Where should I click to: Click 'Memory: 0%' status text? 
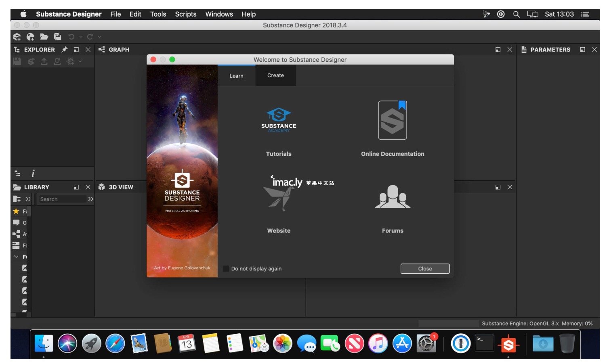(577, 324)
